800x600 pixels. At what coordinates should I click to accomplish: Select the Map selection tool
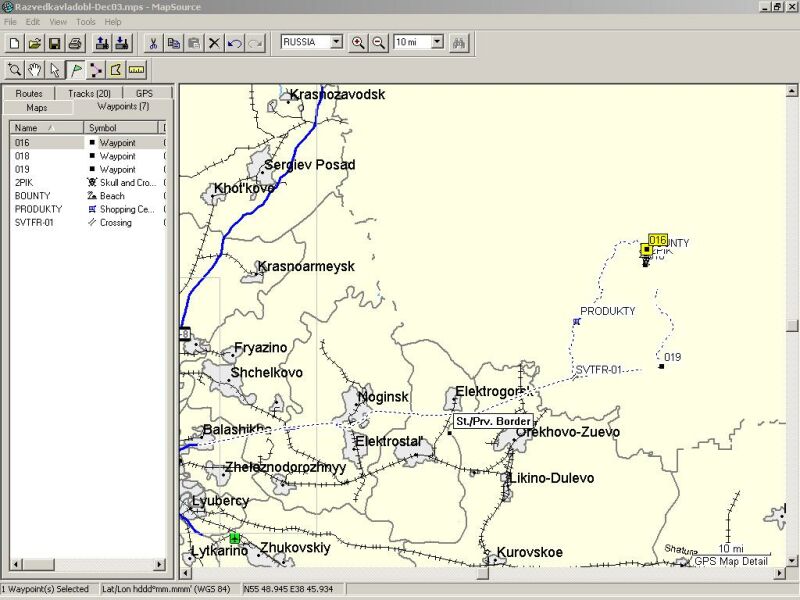click(x=116, y=70)
